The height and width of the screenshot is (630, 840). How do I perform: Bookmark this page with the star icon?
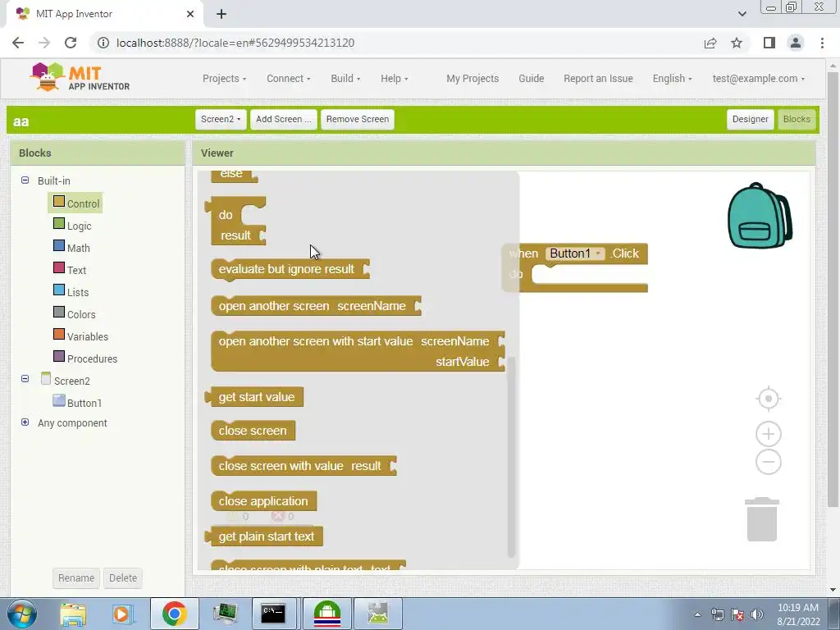click(x=737, y=43)
